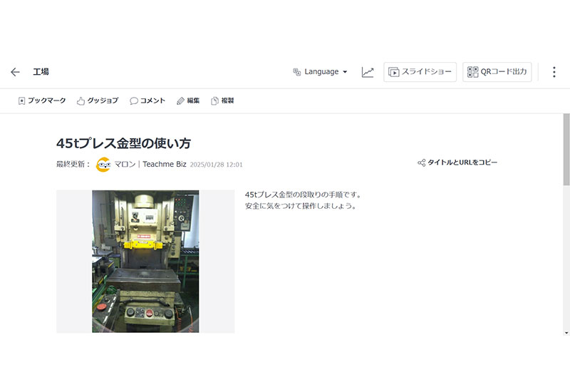Click the マロン author avatar
The image size is (570, 392).
tap(103, 164)
